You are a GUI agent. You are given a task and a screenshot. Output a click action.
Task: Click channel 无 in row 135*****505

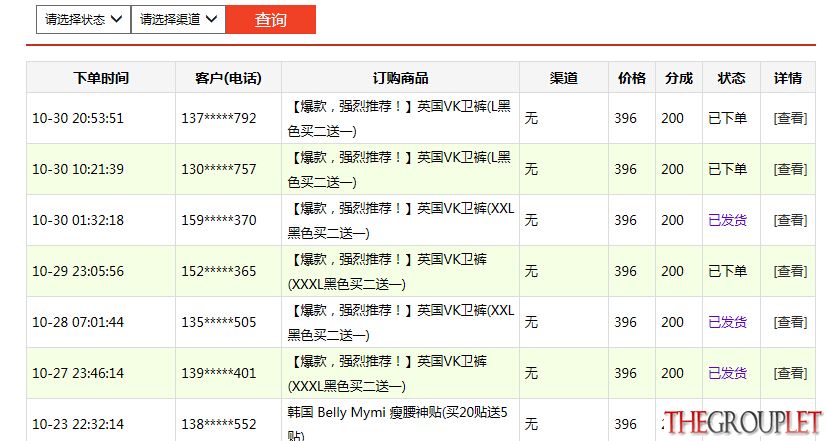(531, 322)
